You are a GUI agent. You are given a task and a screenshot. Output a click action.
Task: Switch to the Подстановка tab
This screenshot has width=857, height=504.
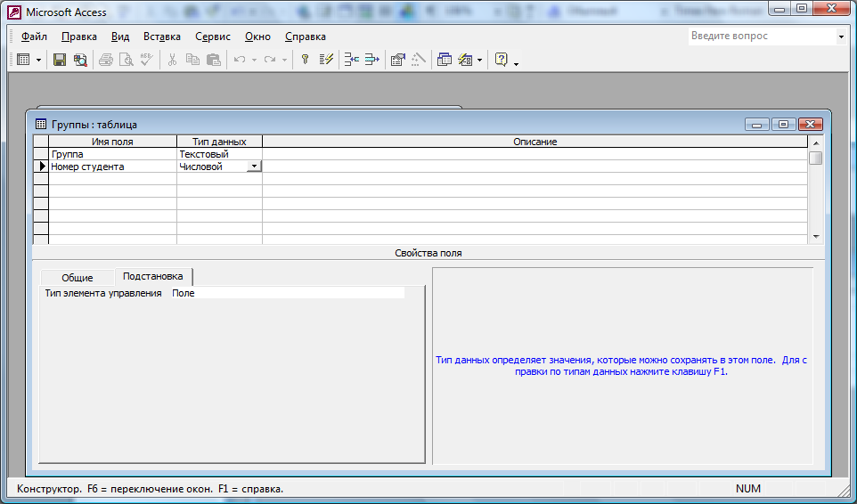coord(153,276)
